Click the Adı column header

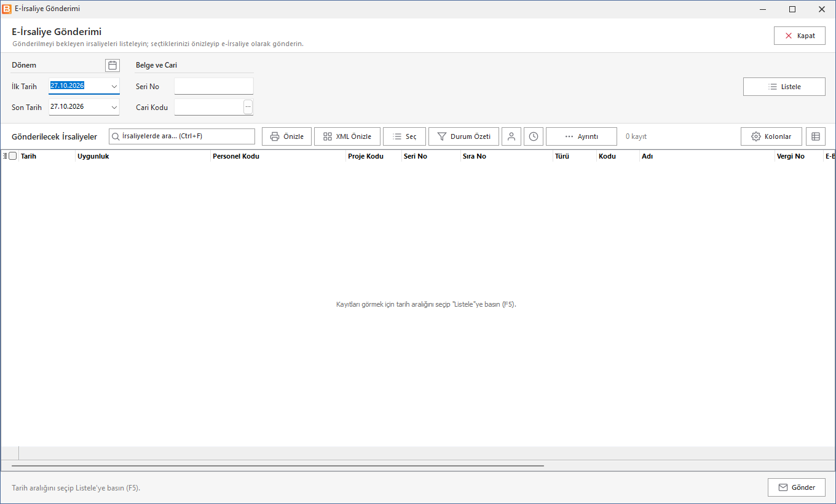[707, 156]
